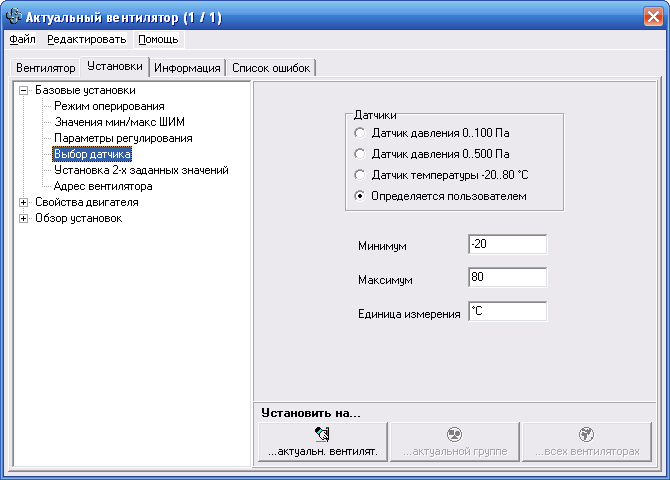Click the Установить на... heading
Screen dimensions: 670x480
click(x=311, y=413)
